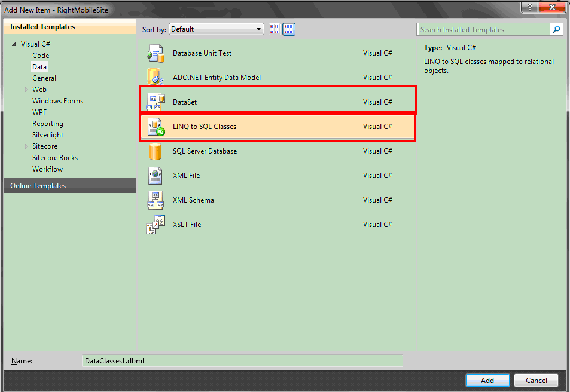Screen dimensions: 570x392
Task: Click Visual C# in the DataSet row
Action: click(x=377, y=102)
